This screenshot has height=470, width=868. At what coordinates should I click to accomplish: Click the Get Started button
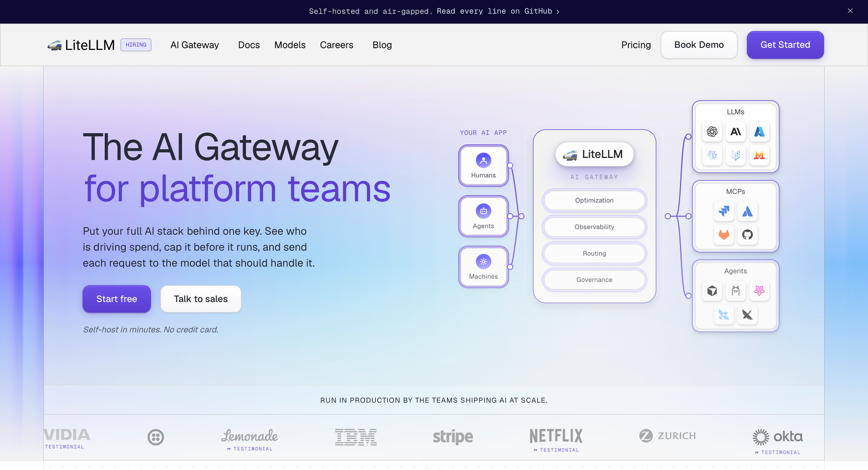pyautogui.click(x=785, y=45)
